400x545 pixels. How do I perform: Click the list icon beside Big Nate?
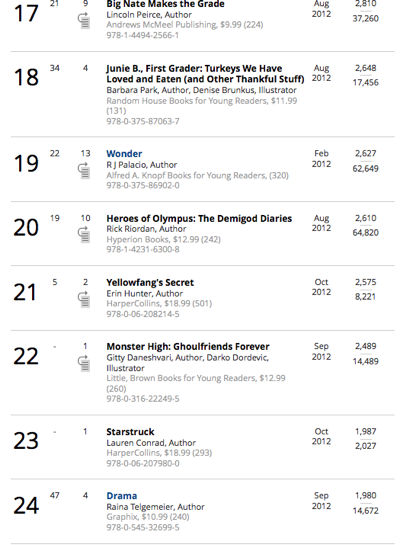pyautogui.click(x=84, y=21)
